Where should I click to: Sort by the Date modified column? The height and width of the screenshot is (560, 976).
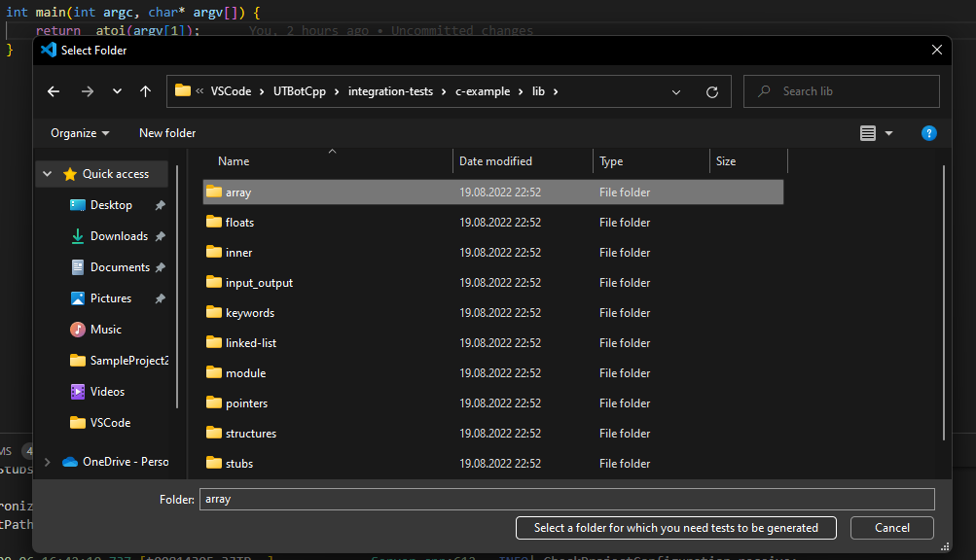coord(495,161)
